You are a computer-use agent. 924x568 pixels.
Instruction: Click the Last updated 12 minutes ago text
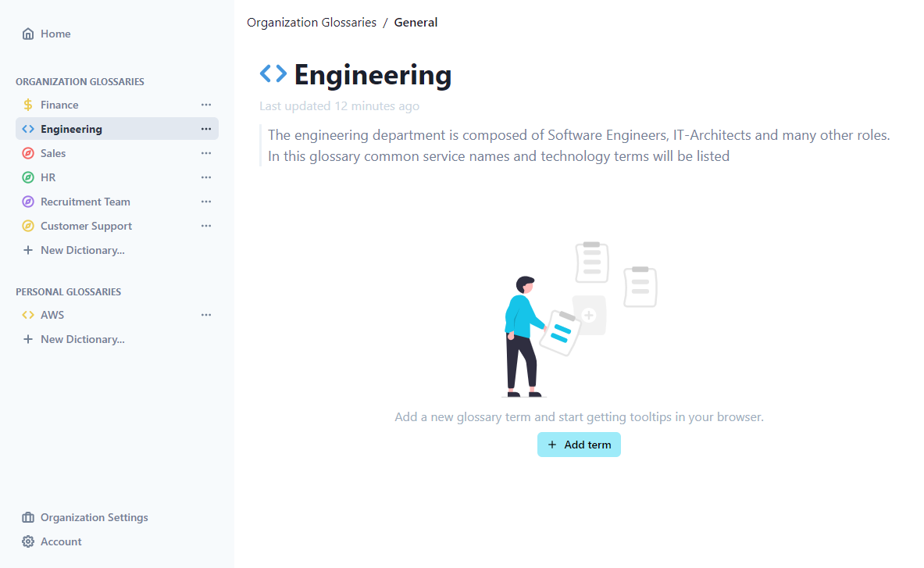pyautogui.click(x=340, y=106)
